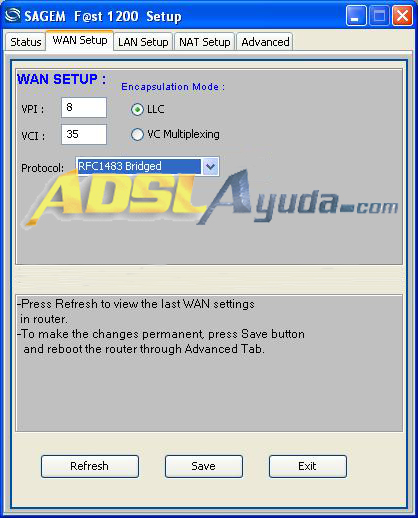Switch to the Status tab
Screen dimensions: 418x518
click(x=25, y=42)
